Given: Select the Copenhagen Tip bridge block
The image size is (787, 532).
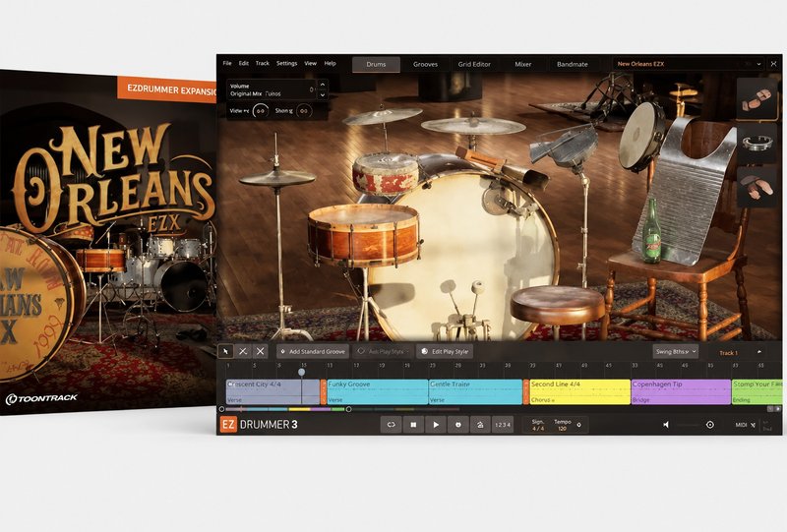Looking at the screenshot, I should [x=681, y=392].
